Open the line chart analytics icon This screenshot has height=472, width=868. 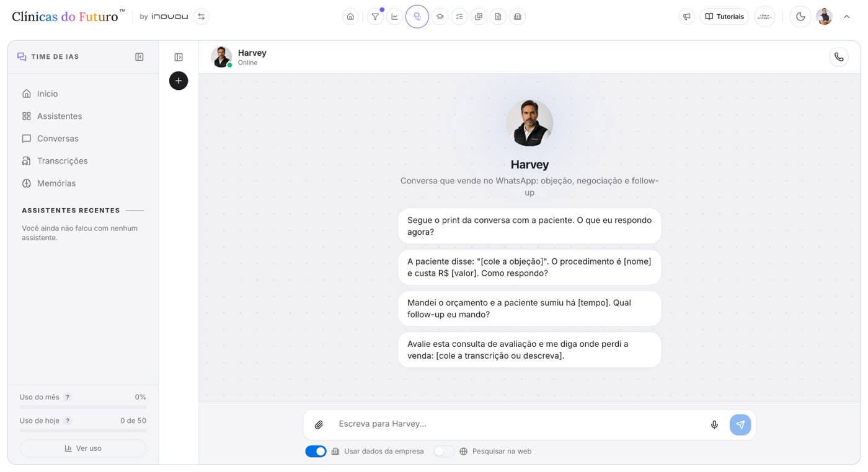tap(394, 17)
